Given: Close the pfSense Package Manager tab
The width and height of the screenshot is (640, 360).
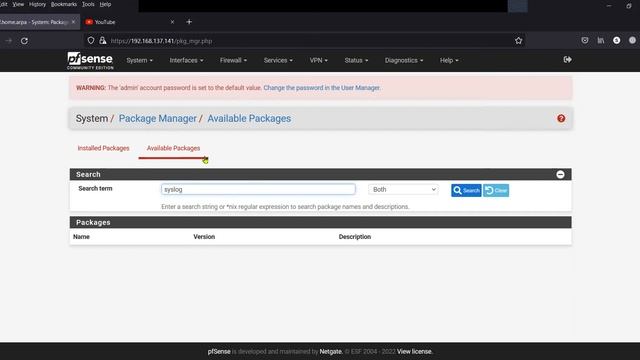Looking at the screenshot, I should pos(73,22).
